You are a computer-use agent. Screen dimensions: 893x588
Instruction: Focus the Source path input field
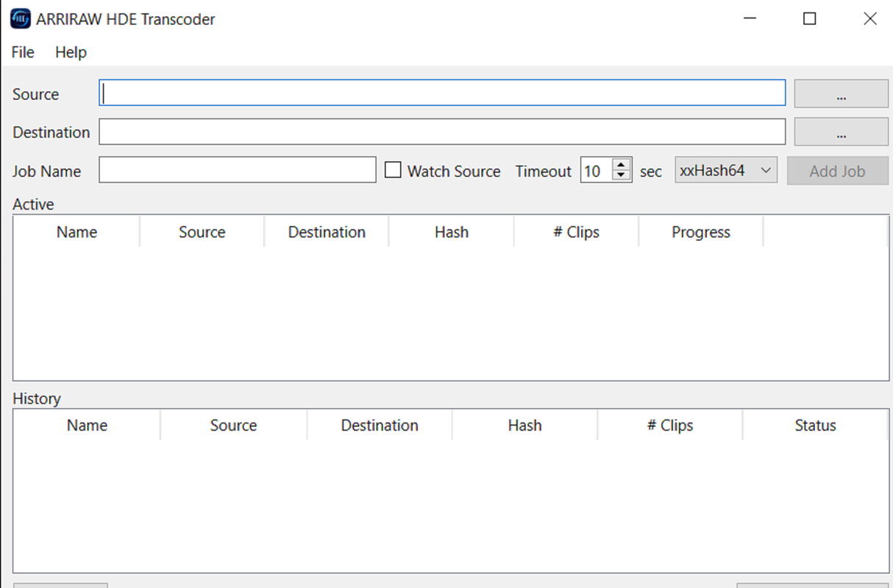coord(442,93)
